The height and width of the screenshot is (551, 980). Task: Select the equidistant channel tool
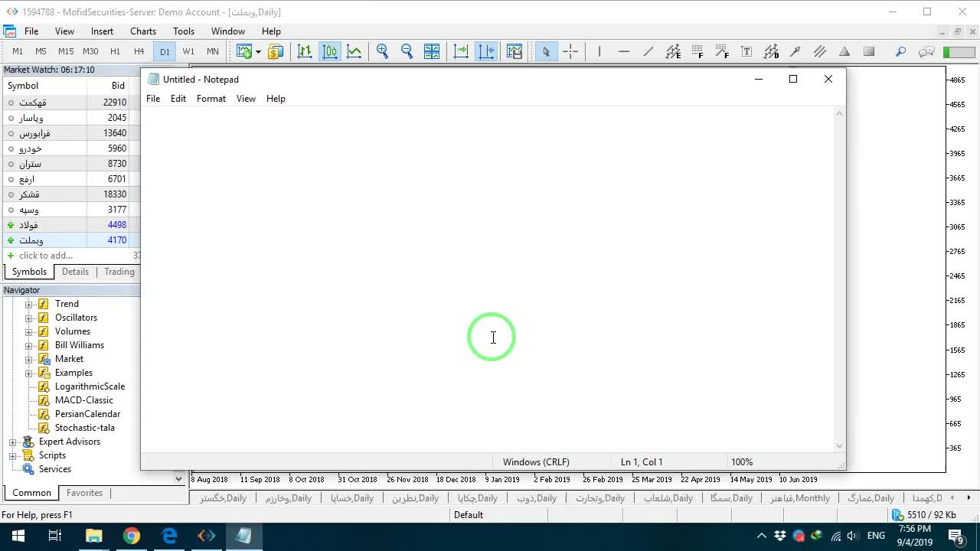[x=673, y=51]
